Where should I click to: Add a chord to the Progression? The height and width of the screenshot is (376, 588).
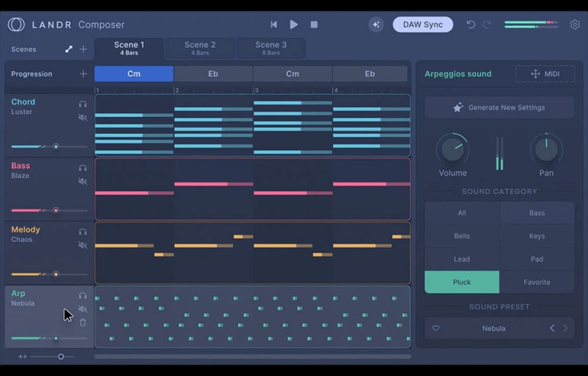click(x=83, y=74)
